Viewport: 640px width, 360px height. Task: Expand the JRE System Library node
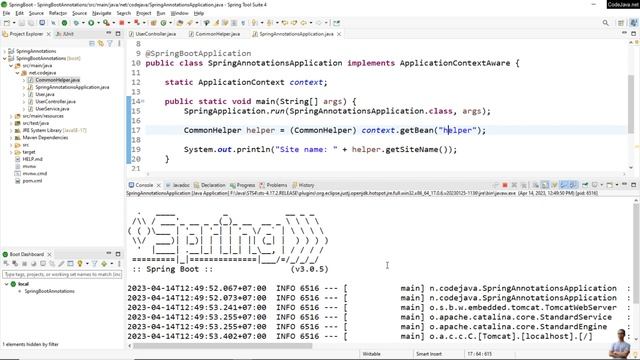click(11, 130)
